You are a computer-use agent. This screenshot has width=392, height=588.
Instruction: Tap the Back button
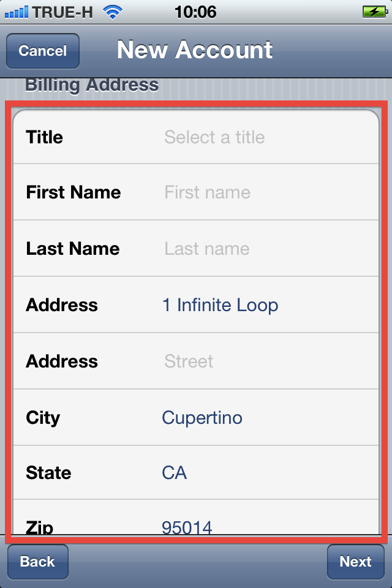37,562
